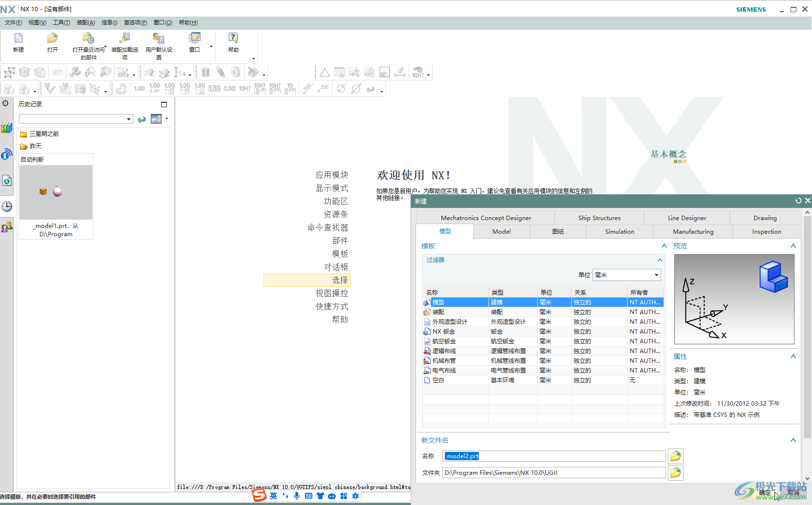The width and height of the screenshot is (812, 505).
Task: Click the model2.prt name input field
Action: (x=554, y=456)
